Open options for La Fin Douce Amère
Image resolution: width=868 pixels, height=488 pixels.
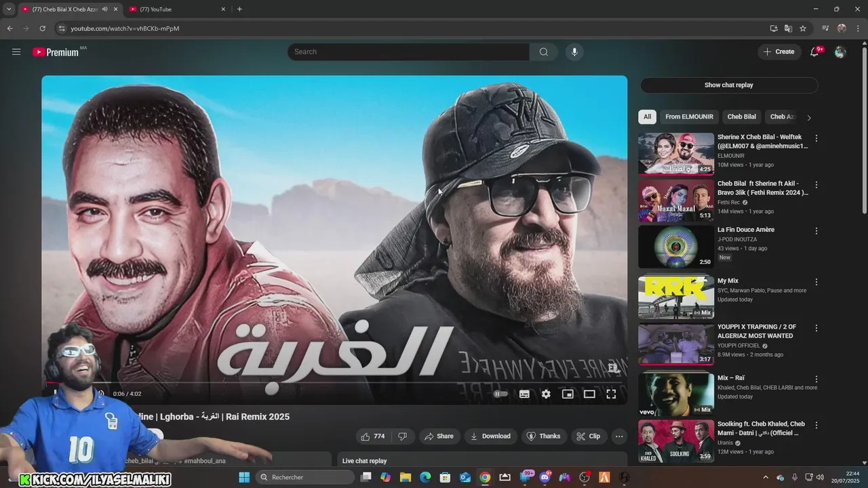816,230
